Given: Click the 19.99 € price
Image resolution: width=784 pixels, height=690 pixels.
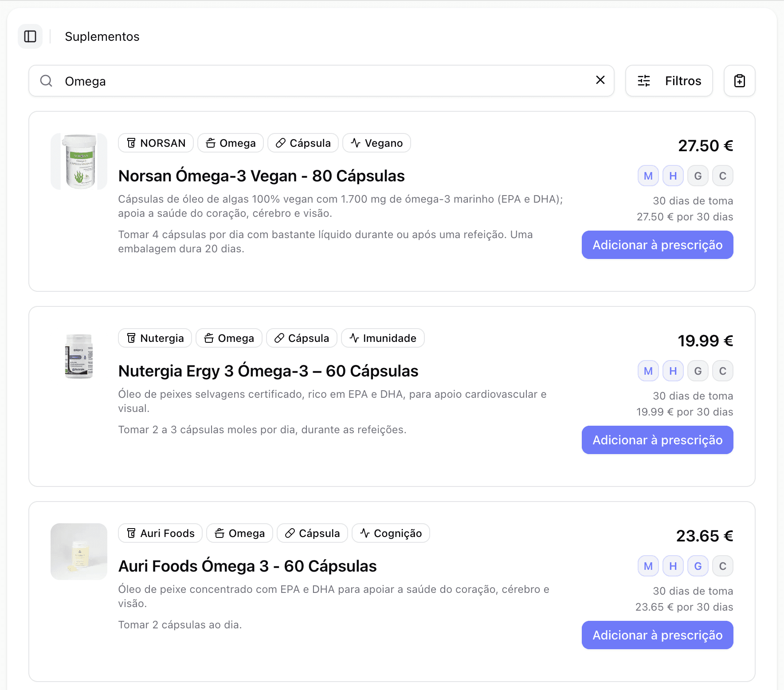Looking at the screenshot, I should (x=706, y=341).
